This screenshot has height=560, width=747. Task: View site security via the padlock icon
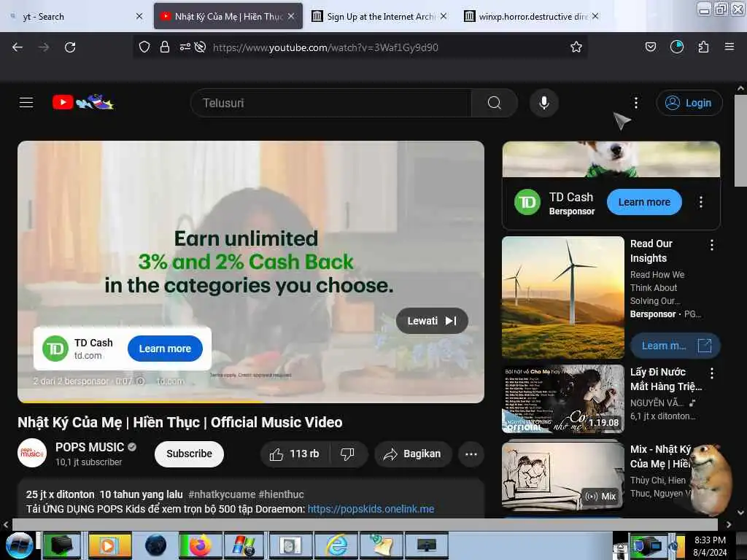tap(165, 47)
